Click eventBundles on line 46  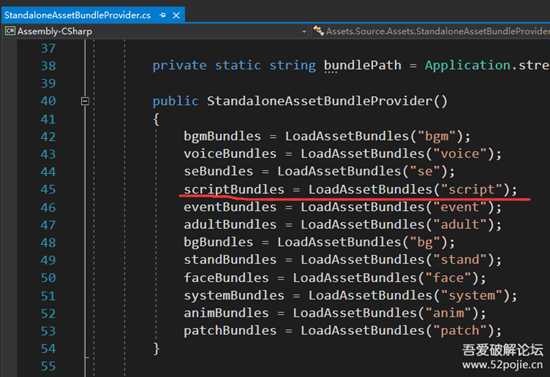tap(230, 207)
